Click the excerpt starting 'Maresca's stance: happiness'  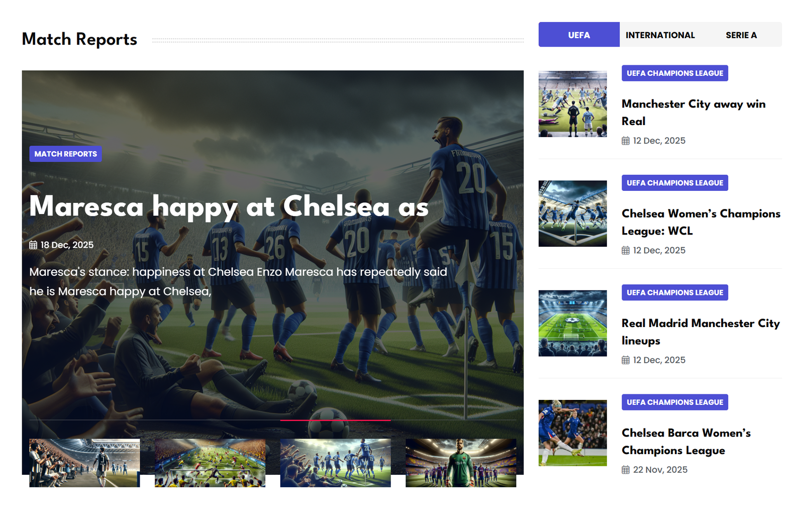(238, 281)
